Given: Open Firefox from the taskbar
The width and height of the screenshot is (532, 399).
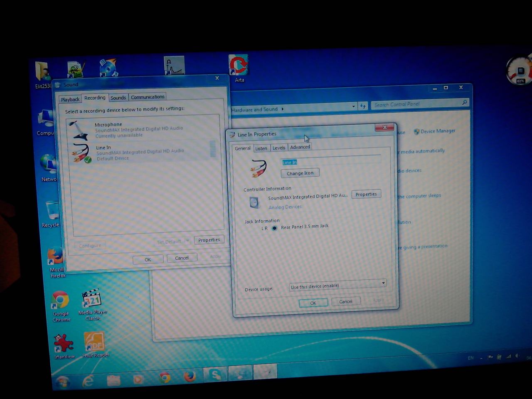Looking at the screenshot, I should [190, 376].
